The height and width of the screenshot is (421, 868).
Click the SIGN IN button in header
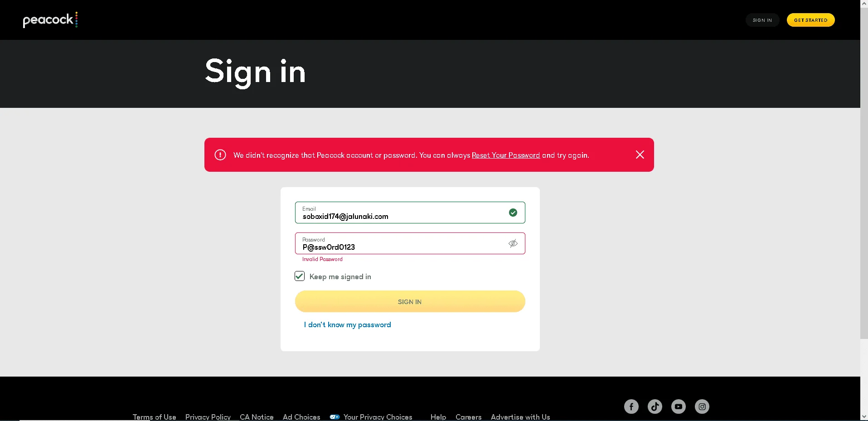click(762, 20)
